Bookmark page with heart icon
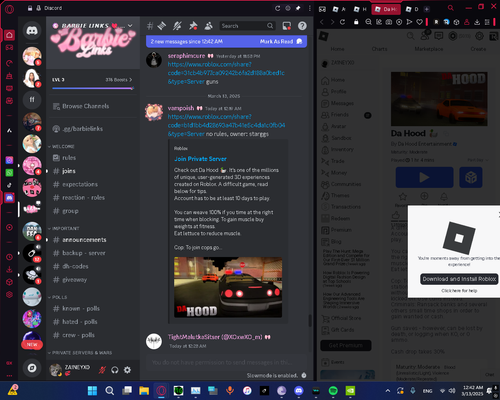 point(419,22)
